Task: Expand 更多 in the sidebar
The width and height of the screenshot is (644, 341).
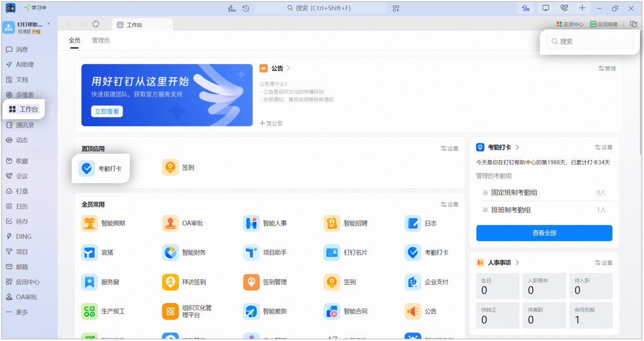Action: [17, 312]
